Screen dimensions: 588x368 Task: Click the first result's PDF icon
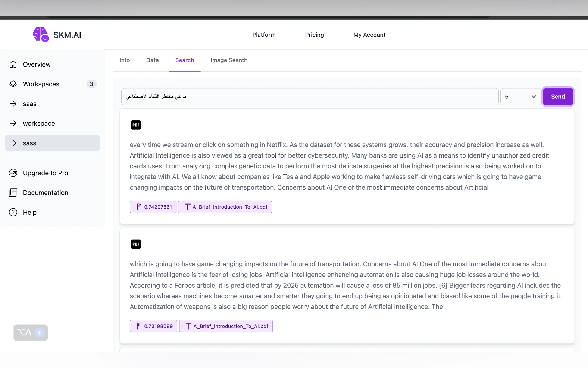[x=136, y=125]
